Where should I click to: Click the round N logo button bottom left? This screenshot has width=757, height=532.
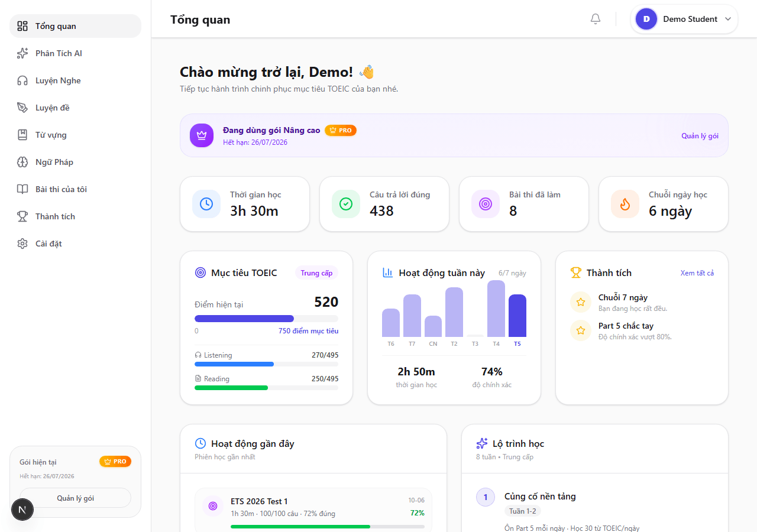coord(22,510)
